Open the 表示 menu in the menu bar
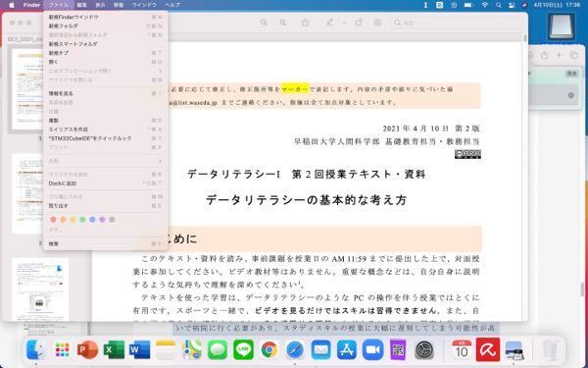 [x=100, y=5]
